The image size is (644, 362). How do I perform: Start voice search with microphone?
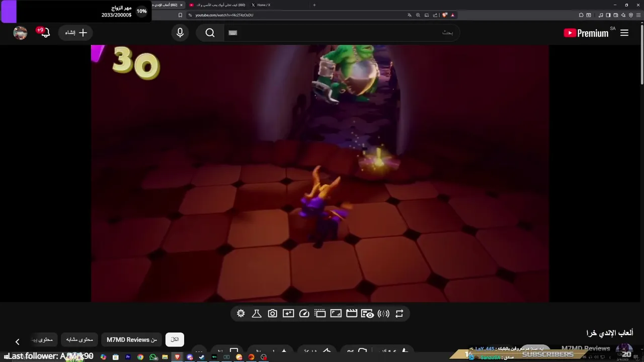tap(180, 33)
